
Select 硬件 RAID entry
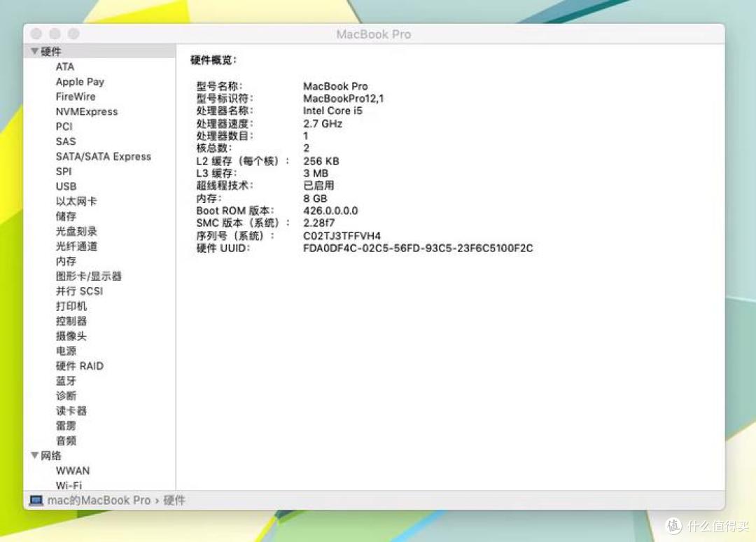tap(80, 366)
